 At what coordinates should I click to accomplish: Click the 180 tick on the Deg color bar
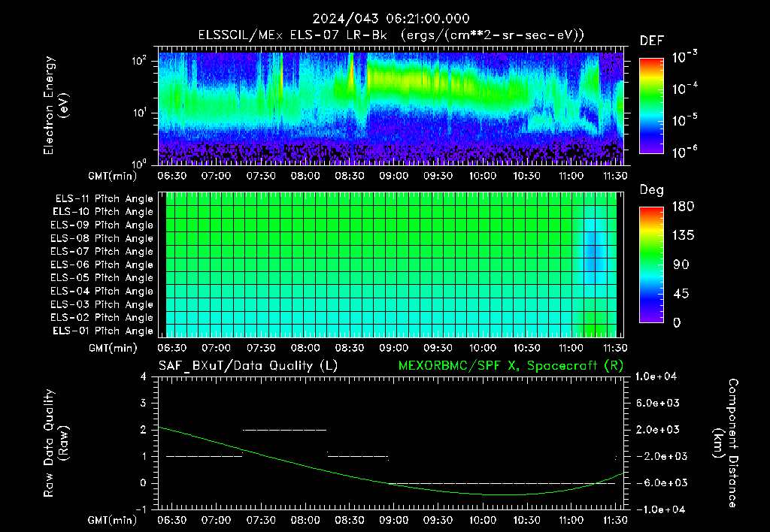(683, 207)
